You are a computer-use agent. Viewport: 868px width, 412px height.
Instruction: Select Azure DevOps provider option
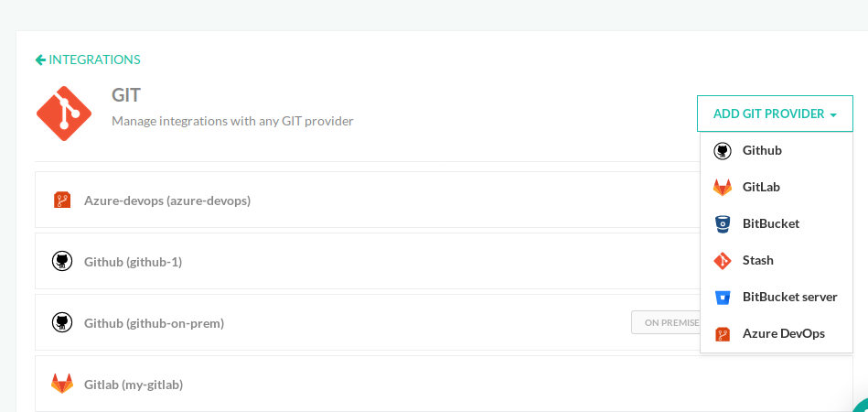pyautogui.click(x=783, y=333)
